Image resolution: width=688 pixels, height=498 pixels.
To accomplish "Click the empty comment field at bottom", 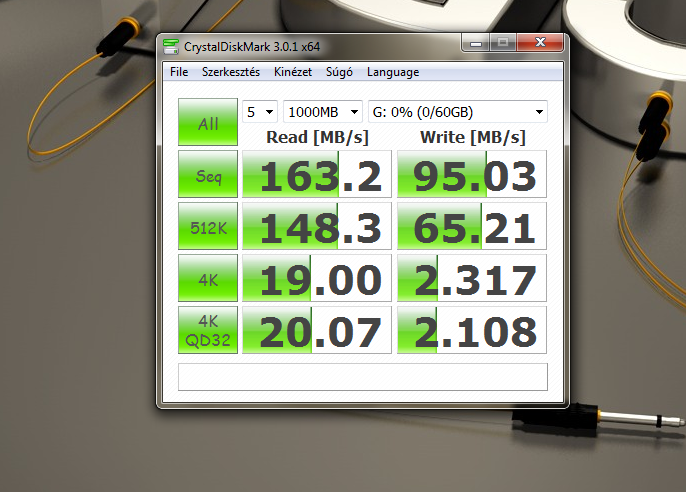I will click(363, 377).
